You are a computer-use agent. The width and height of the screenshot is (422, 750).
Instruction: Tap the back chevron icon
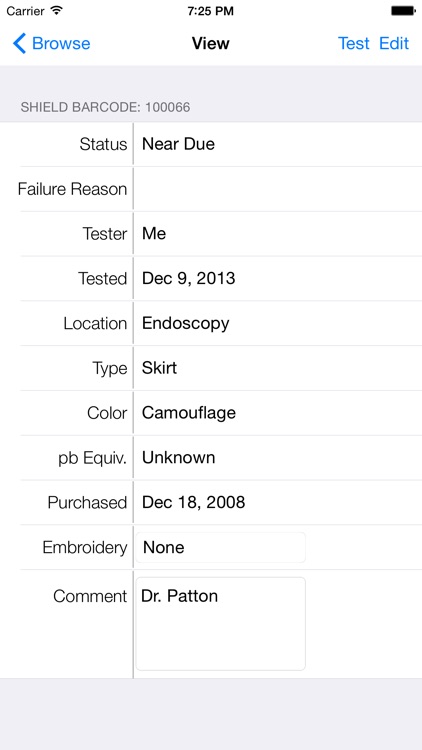click(19, 44)
